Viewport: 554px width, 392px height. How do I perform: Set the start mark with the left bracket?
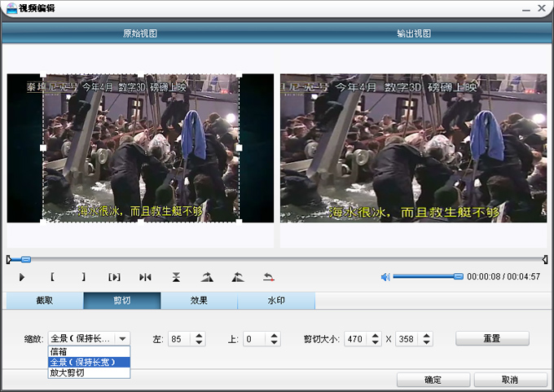(x=52, y=277)
